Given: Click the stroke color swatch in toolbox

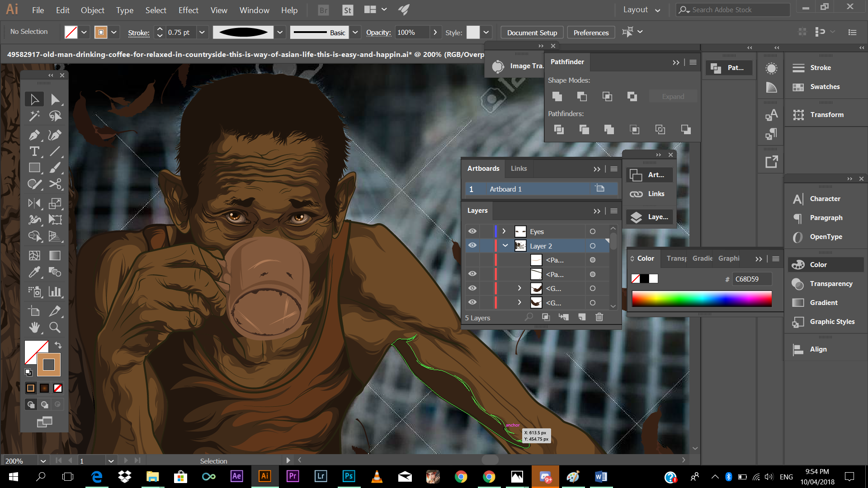Looking at the screenshot, I should [48, 364].
